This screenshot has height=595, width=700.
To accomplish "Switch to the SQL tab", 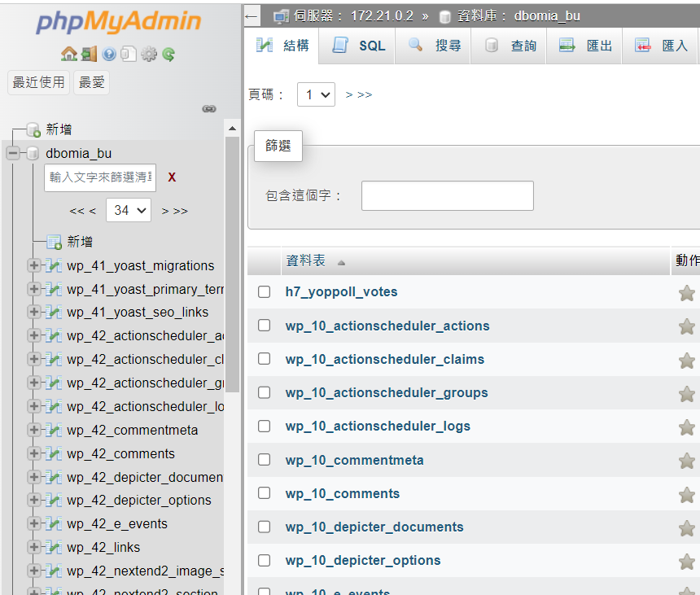I will coord(359,46).
